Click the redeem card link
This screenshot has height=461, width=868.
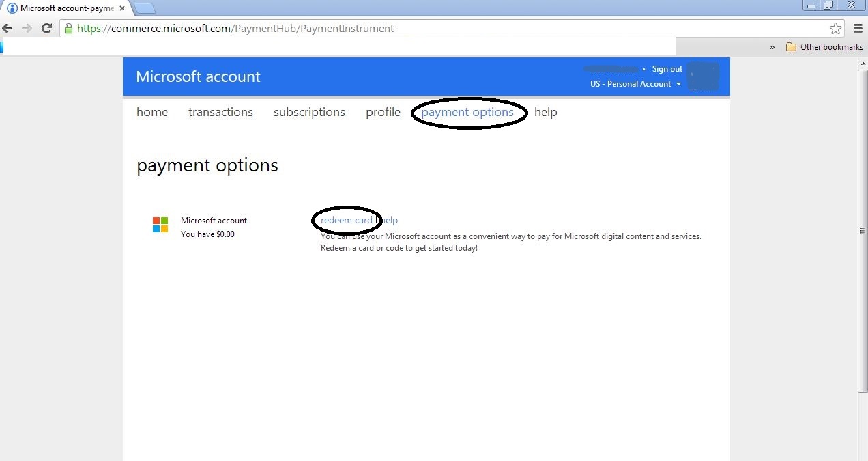(347, 221)
